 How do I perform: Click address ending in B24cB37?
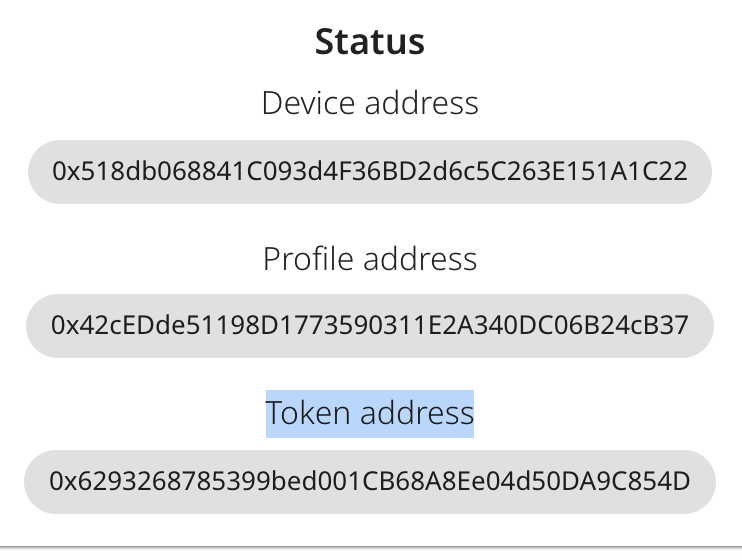coord(370,326)
